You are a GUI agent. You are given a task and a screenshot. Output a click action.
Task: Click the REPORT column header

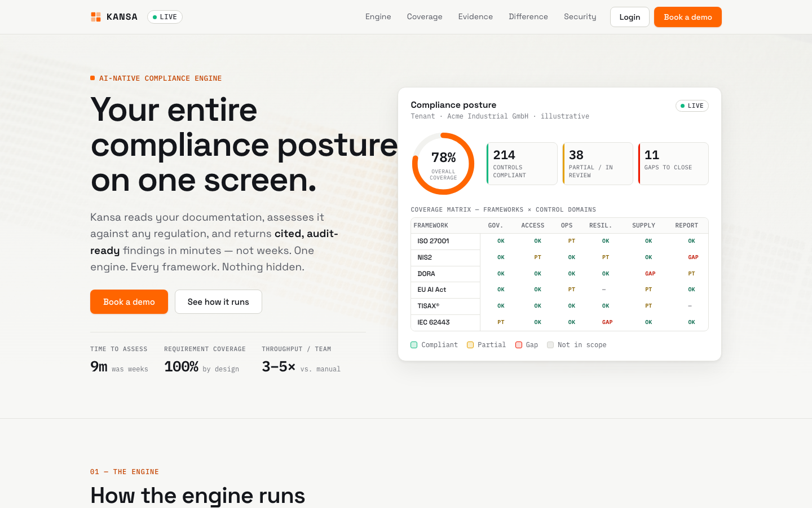[x=687, y=225]
